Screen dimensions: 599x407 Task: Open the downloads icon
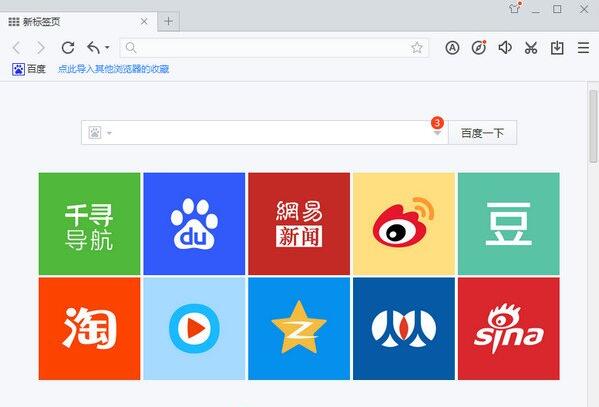[557, 48]
